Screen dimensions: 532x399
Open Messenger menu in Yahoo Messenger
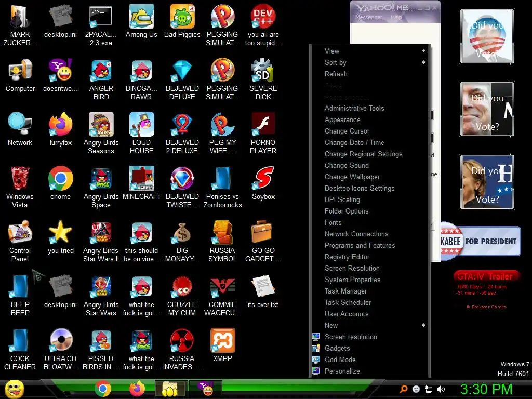pos(368,17)
